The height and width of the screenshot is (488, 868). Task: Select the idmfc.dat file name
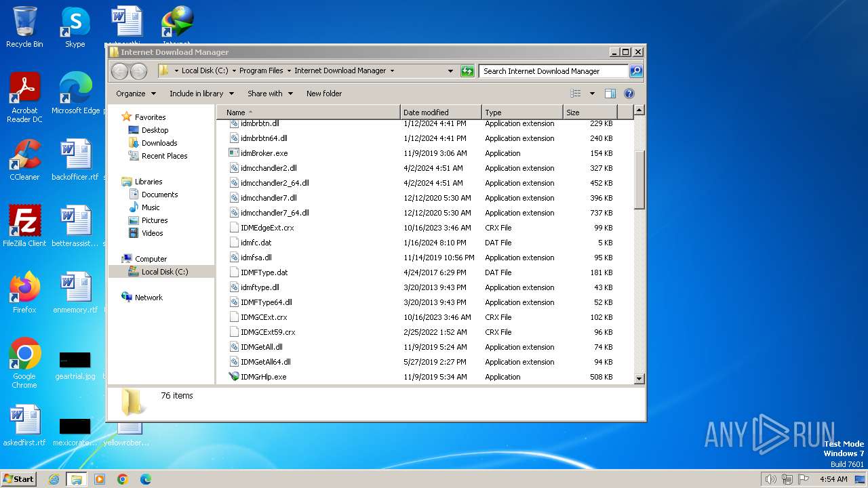click(256, 243)
